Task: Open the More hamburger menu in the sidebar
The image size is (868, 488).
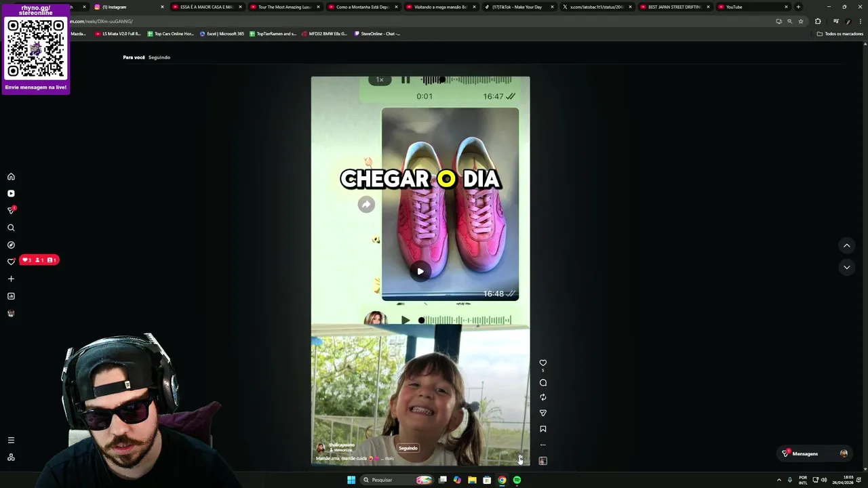Action: tap(11, 440)
